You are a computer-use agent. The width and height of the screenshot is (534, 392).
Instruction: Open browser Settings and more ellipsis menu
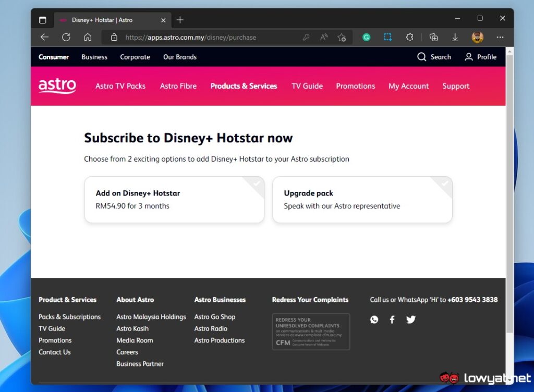pyautogui.click(x=500, y=37)
